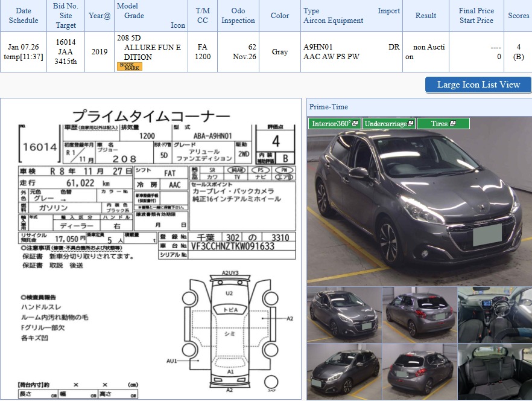Viewport: 532px width, 401px height.
Task: Select the Gray color cell
Action: (280, 52)
